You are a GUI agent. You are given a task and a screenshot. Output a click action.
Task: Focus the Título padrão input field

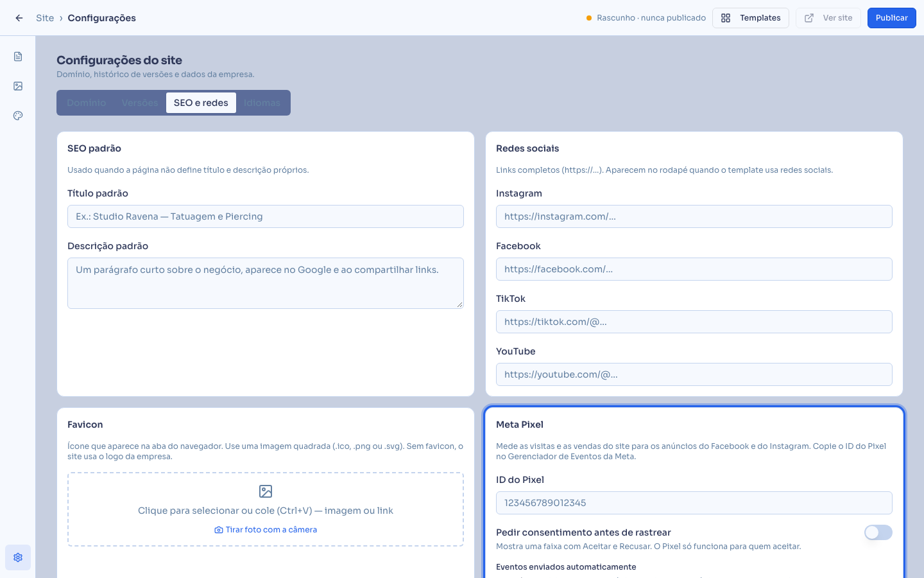pos(266,216)
